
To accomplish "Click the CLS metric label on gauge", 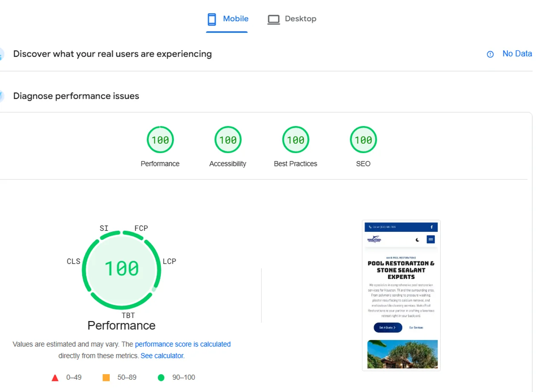I will (74, 261).
